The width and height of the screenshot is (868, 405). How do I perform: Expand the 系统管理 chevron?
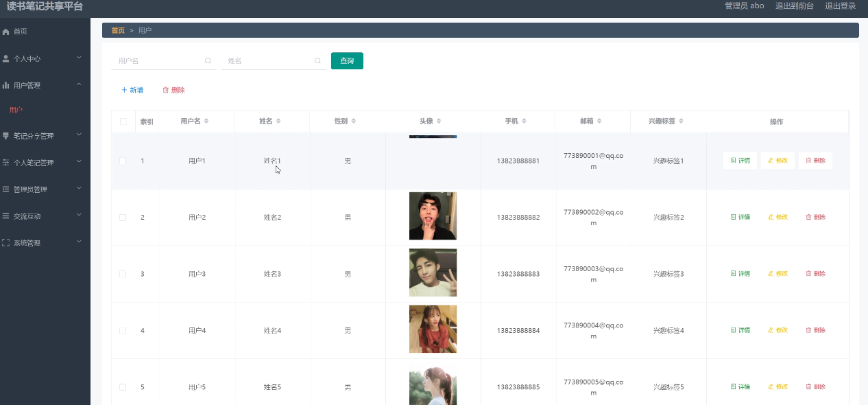click(79, 242)
